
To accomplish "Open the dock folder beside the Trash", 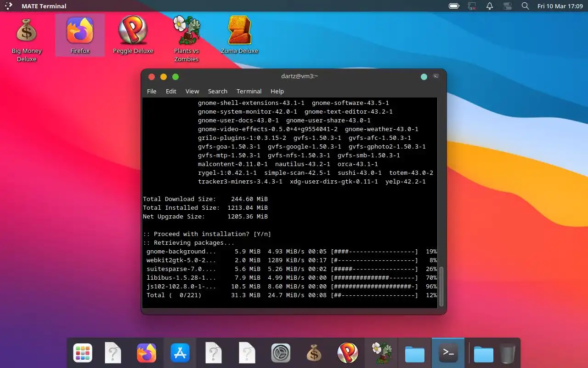I will [x=483, y=354].
